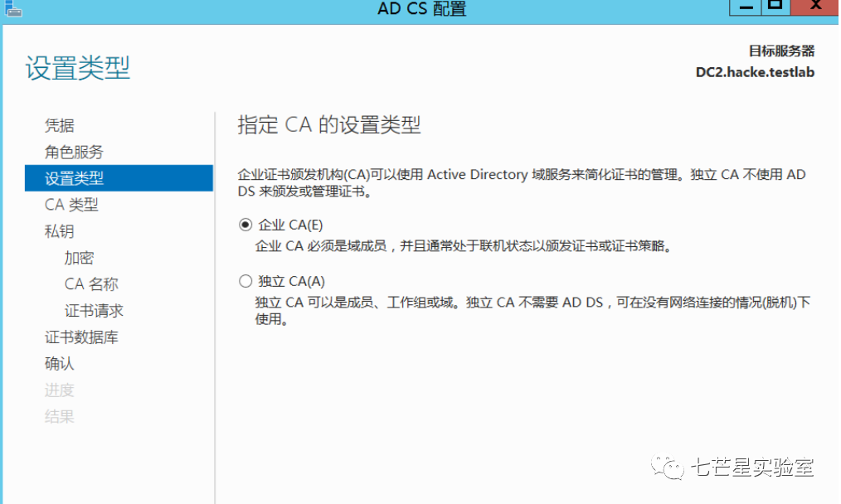The image size is (841, 504).
Task: Minimize the AD CS 配置 window
Action: (746, 7)
